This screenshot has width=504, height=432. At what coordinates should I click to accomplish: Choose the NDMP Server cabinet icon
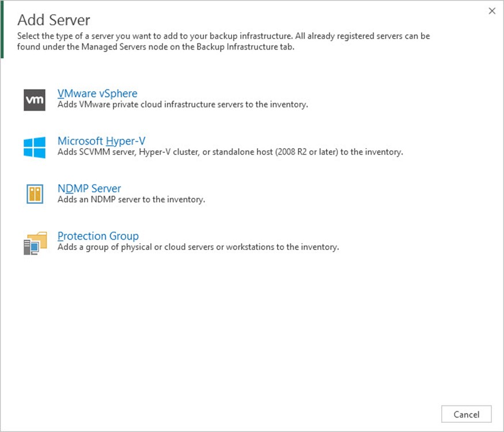35,194
